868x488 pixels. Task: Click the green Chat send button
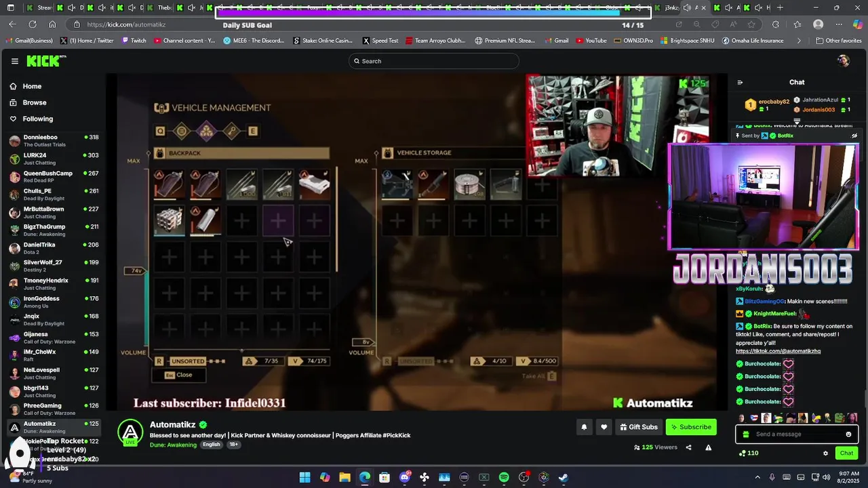(x=846, y=453)
